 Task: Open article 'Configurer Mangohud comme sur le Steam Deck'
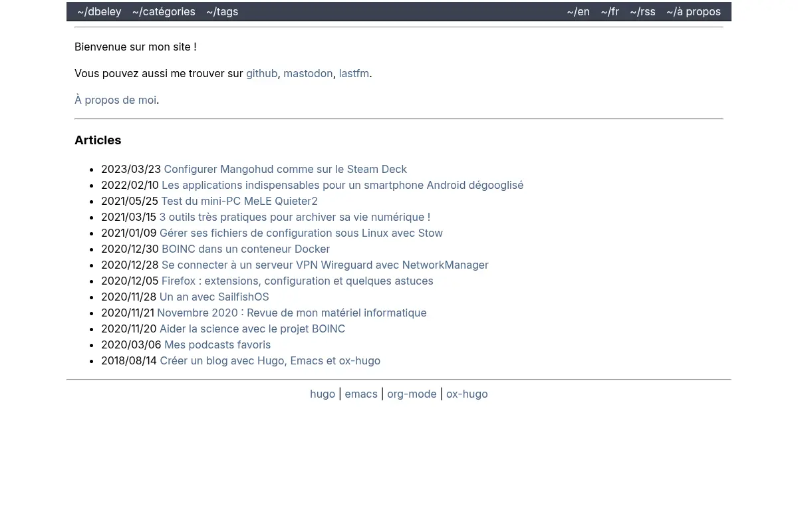(x=285, y=169)
